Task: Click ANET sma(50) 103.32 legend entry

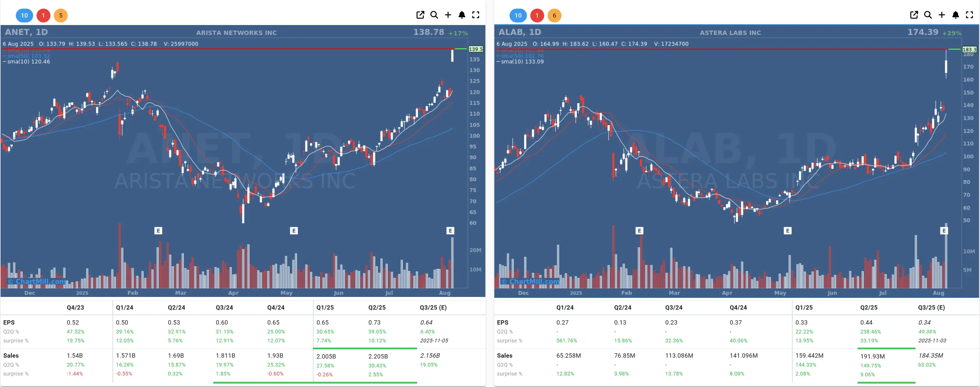Action: pos(26,56)
